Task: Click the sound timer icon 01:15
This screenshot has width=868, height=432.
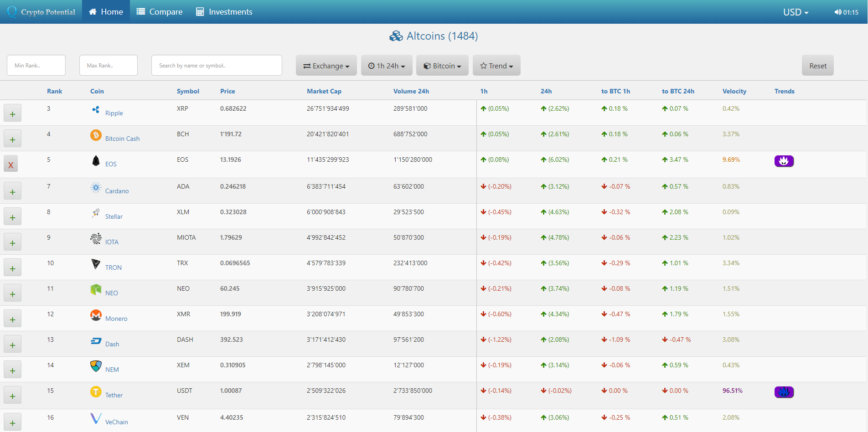Action: 846,12
